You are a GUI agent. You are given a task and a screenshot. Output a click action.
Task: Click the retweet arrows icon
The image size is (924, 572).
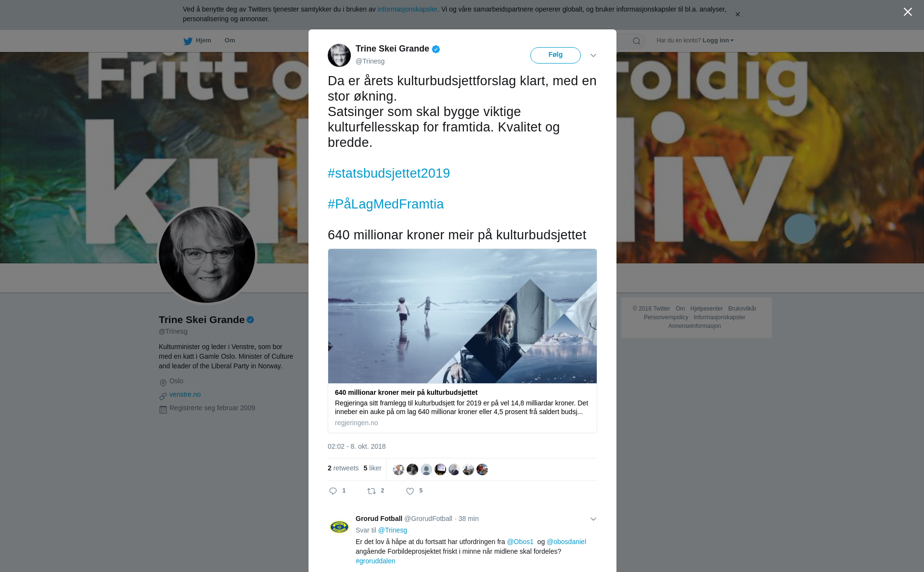tap(372, 491)
